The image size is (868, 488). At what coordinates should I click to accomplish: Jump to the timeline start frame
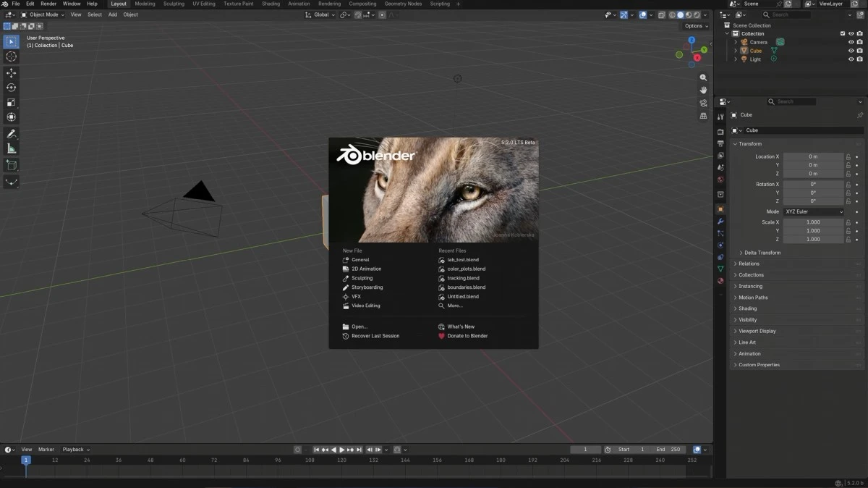(x=316, y=450)
